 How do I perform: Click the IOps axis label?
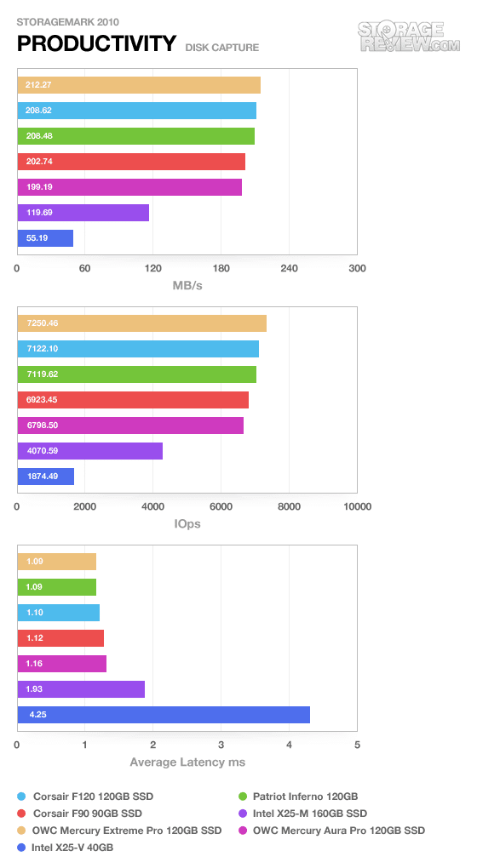187,523
